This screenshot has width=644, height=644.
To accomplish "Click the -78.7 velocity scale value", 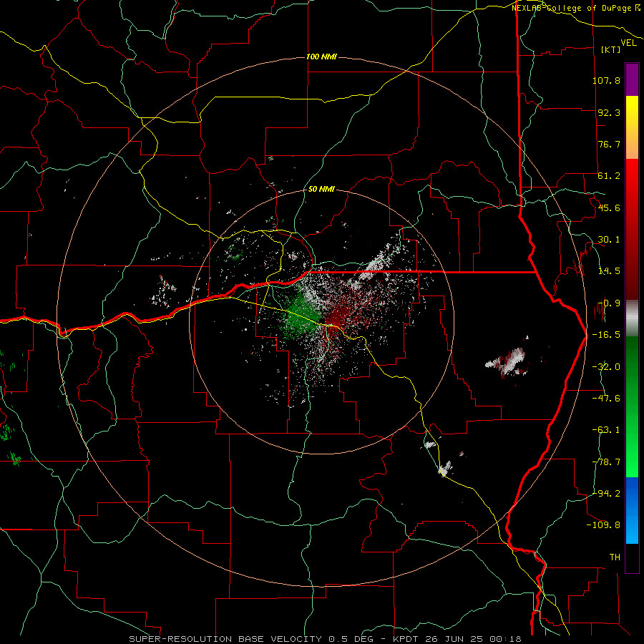I will (606, 462).
